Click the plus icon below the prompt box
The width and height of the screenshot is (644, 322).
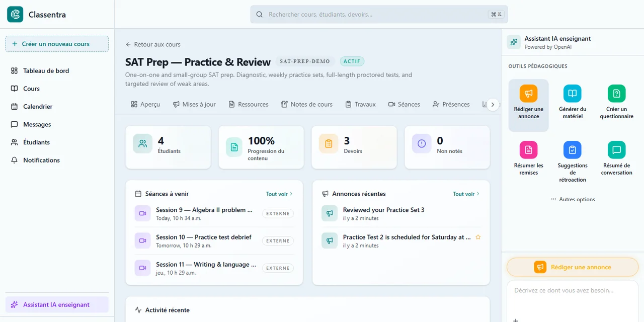tap(515, 319)
